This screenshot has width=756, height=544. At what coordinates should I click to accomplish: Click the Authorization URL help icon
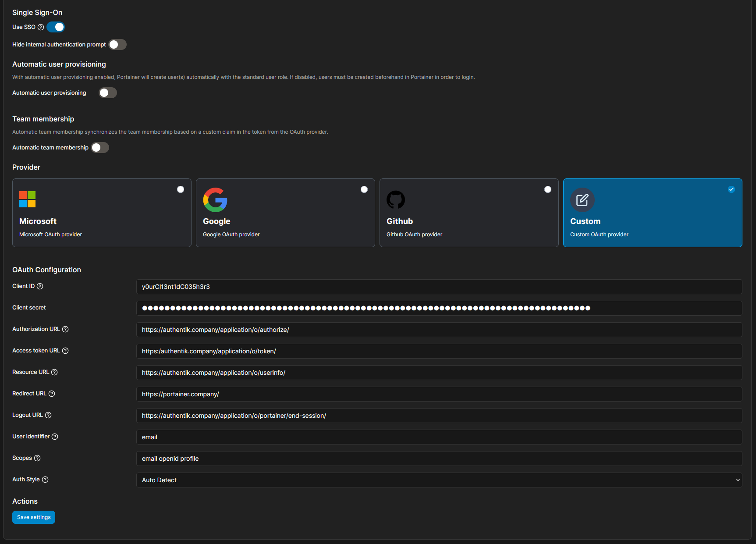point(65,329)
